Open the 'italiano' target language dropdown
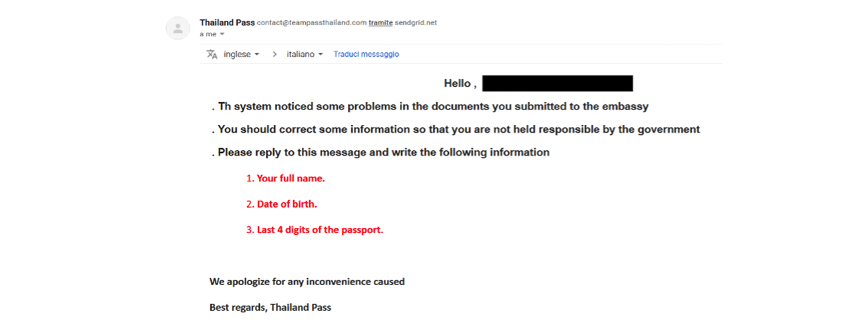The image size is (868, 323). (305, 54)
